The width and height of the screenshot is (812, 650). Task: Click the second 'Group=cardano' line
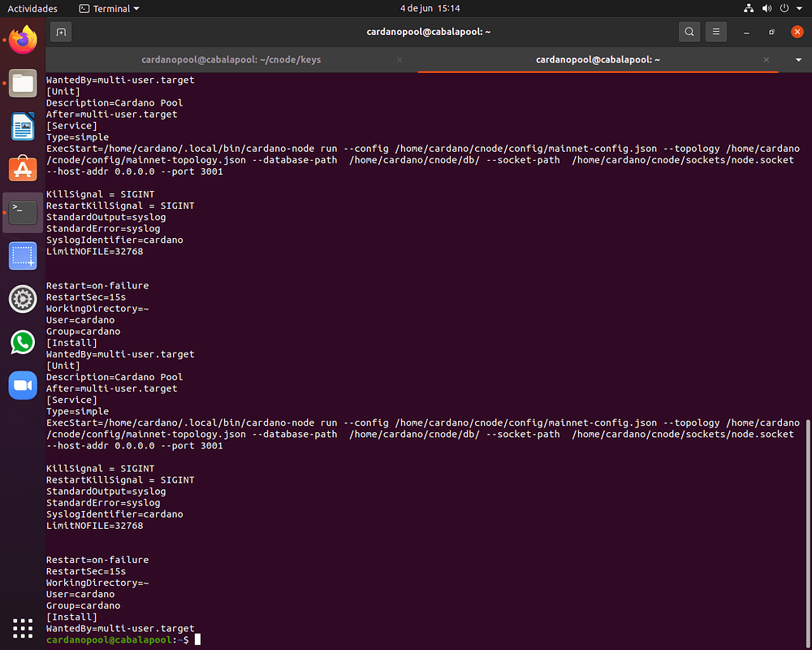coord(84,605)
